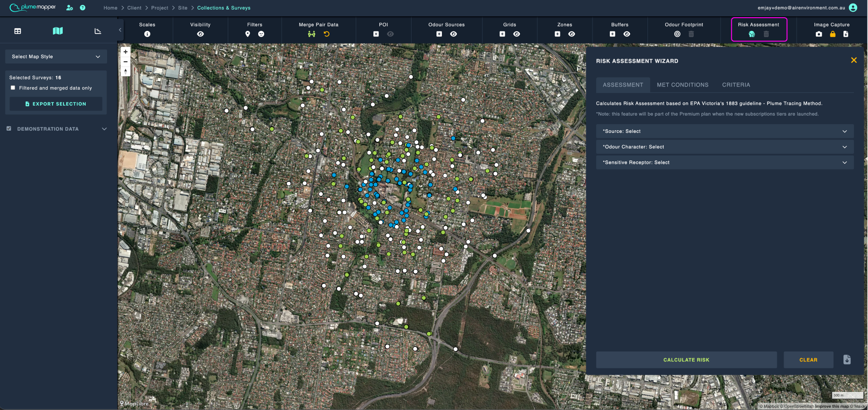Add a new Buffer
This screenshot has height=410, width=868.
pyautogui.click(x=613, y=34)
